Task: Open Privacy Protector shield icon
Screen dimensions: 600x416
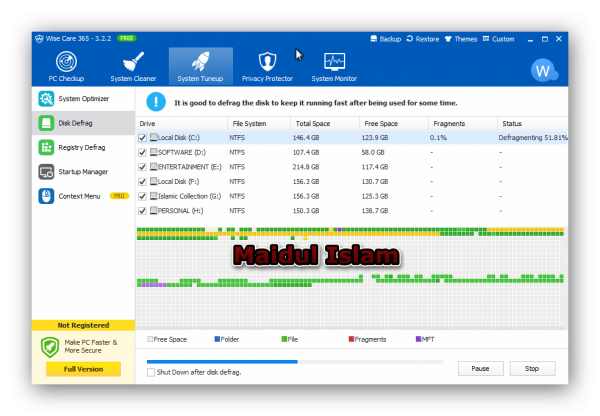Action: 267,62
